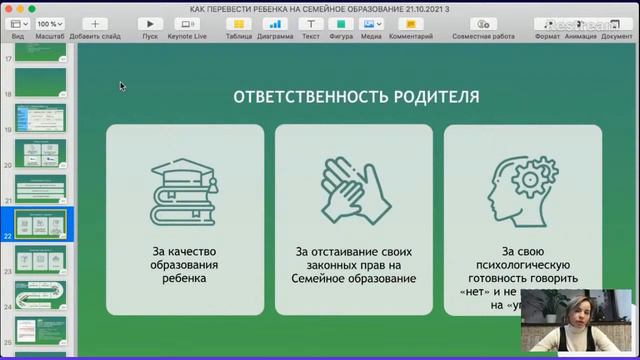Image resolution: width=640 pixels, height=360 pixels.
Task: Toggle the Формат inspector panel
Action: pyautogui.click(x=548, y=24)
